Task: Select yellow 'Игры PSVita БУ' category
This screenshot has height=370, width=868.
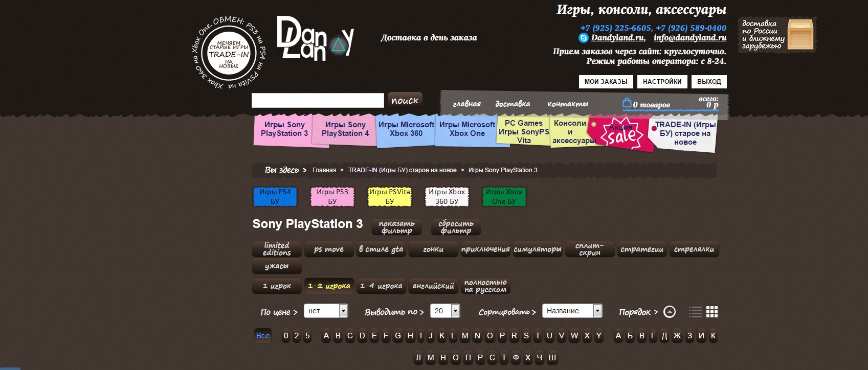Action: (390, 197)
